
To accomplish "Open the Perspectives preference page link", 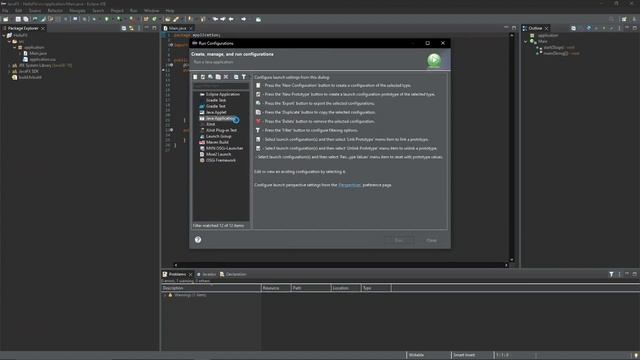I will pyautogui.click(x=349, y=185).
